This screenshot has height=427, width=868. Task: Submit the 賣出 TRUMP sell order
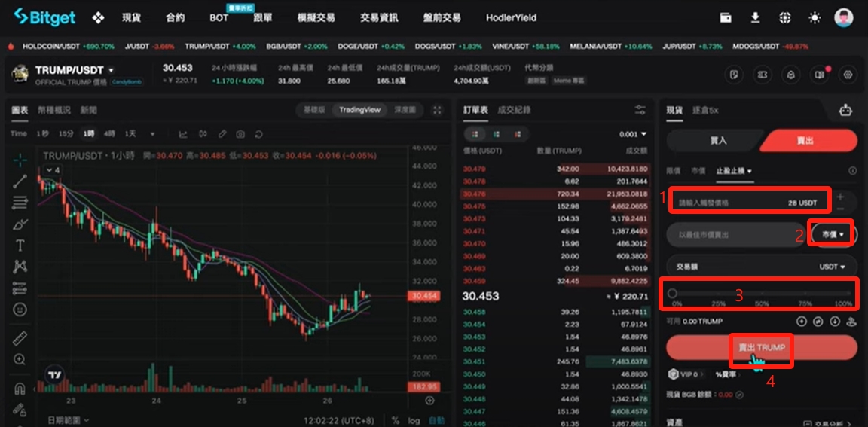(762, 347)
